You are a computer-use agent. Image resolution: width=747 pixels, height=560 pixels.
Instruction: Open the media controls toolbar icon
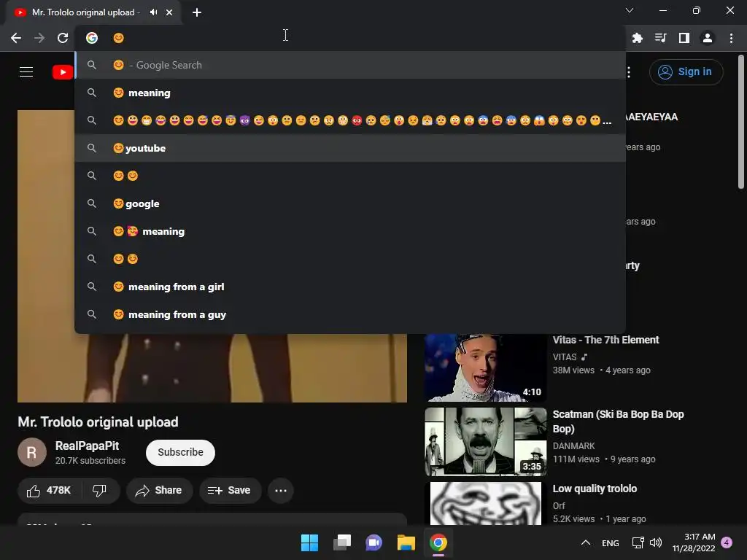coord(660,38)
